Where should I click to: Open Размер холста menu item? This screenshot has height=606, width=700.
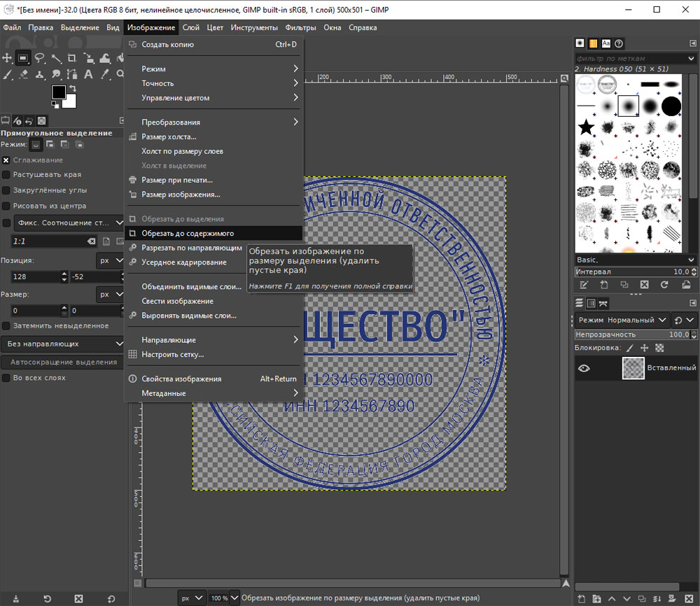[x=213, y=136]
